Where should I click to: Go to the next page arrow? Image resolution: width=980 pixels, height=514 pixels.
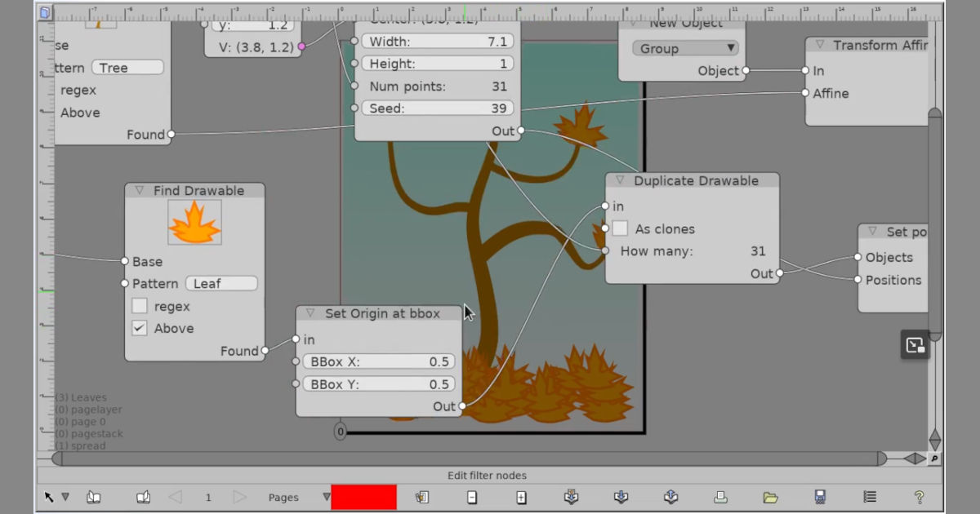(x=239, y=497)
